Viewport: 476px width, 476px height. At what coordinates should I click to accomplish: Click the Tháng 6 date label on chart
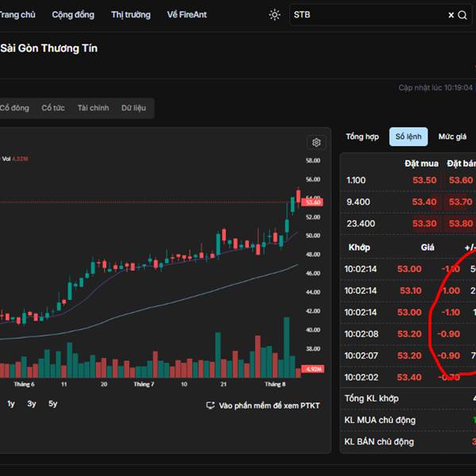24,384
